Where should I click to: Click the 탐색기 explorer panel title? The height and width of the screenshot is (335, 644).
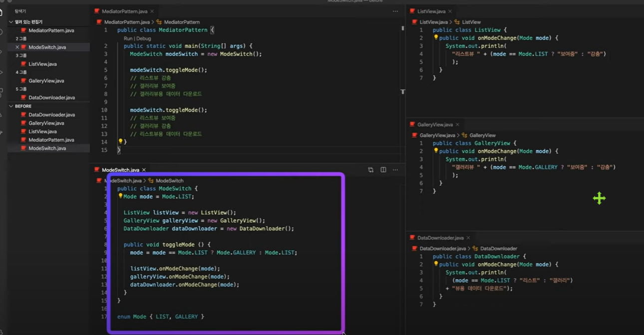tap(20, 10)
